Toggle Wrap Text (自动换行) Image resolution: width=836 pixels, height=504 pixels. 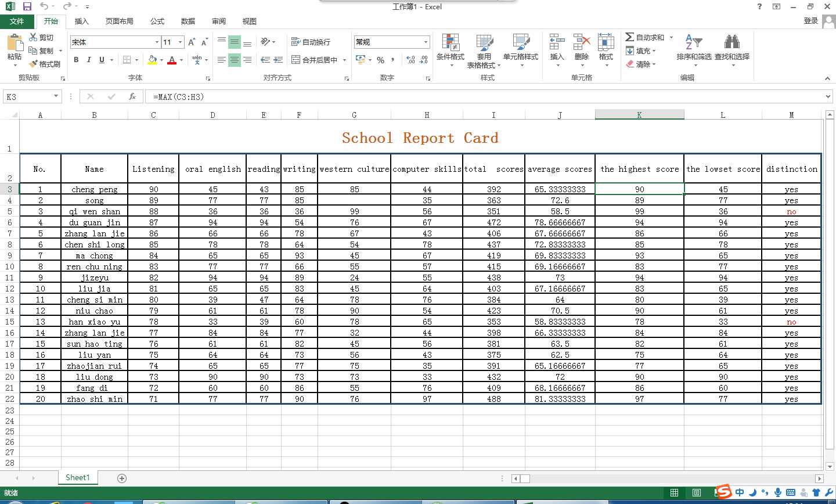click(x=311, y=42)
